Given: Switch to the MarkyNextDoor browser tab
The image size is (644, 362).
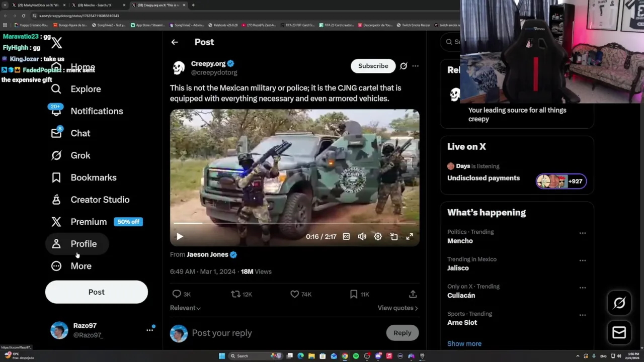Looking at the screenshot, I should click(x=39, y=5).
